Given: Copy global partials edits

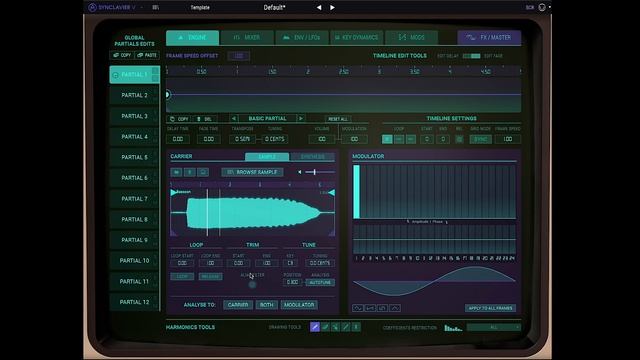Looking at the screenshot, I should pyautogui.click(x=122, y=55).
